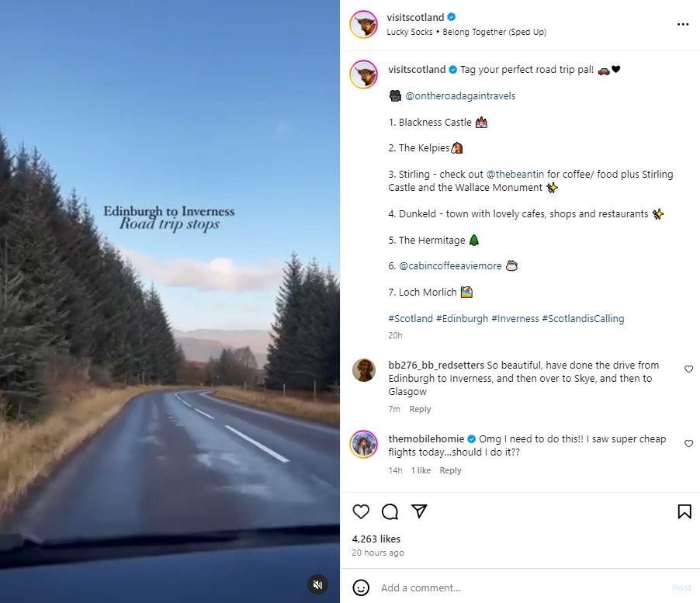Open the three-dot more options menu
Viewport: 700px width, 603px height.
683,24
